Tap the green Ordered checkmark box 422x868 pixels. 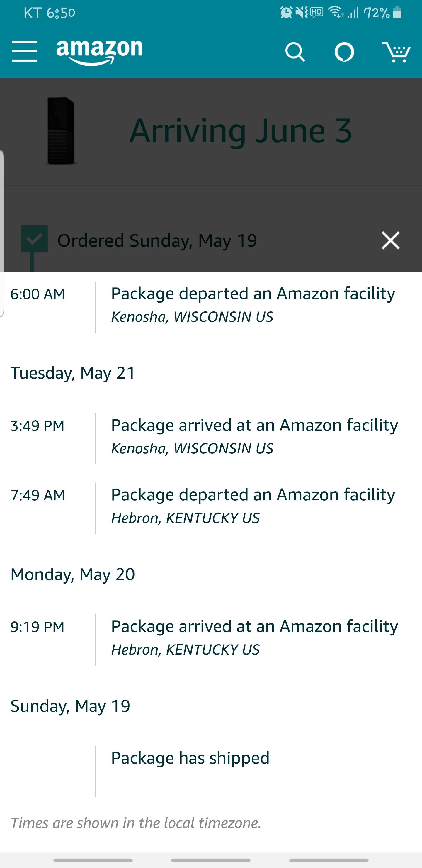[34, 239]
